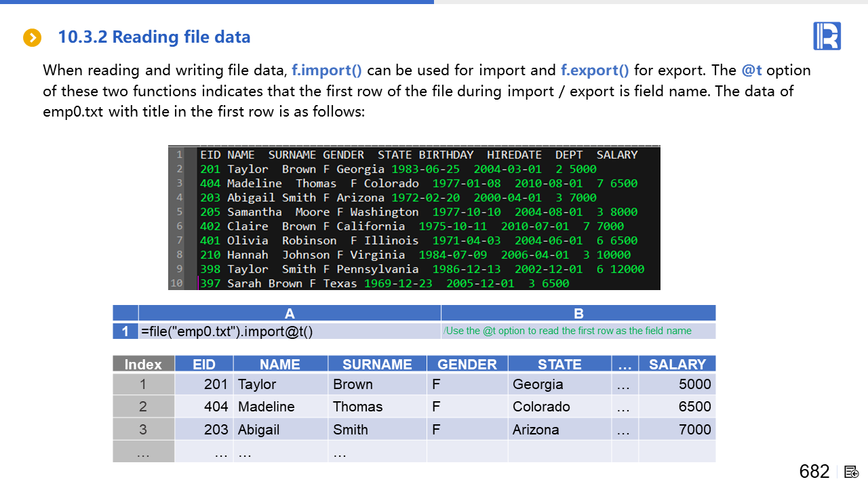Click the f.export() function link
The height and width of the screenshot is (488, 868).
tap(595, 70)
